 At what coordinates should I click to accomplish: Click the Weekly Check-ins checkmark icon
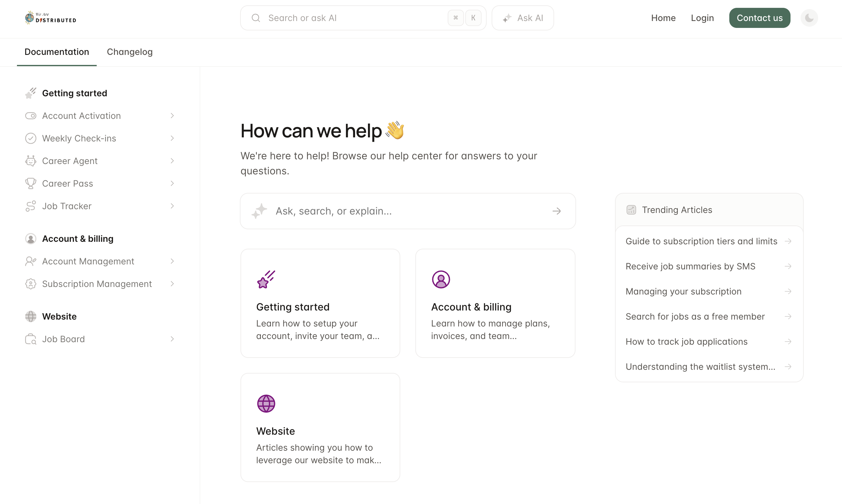coord(30,138)
